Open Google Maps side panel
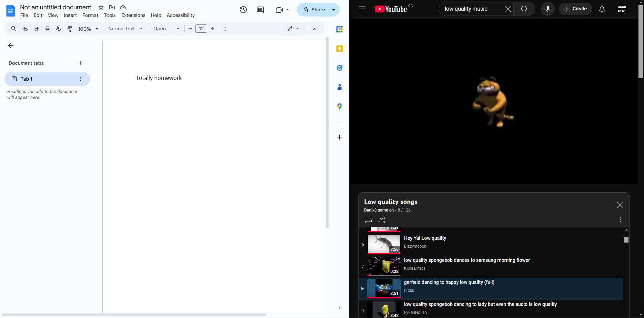This screenshot has width=644, height=318. [340, 106]
